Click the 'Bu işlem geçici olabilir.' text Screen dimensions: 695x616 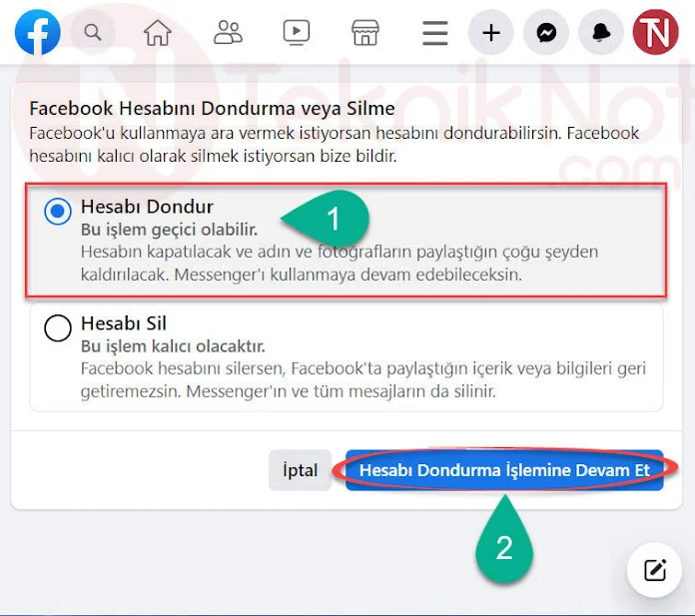coord(169,230)
